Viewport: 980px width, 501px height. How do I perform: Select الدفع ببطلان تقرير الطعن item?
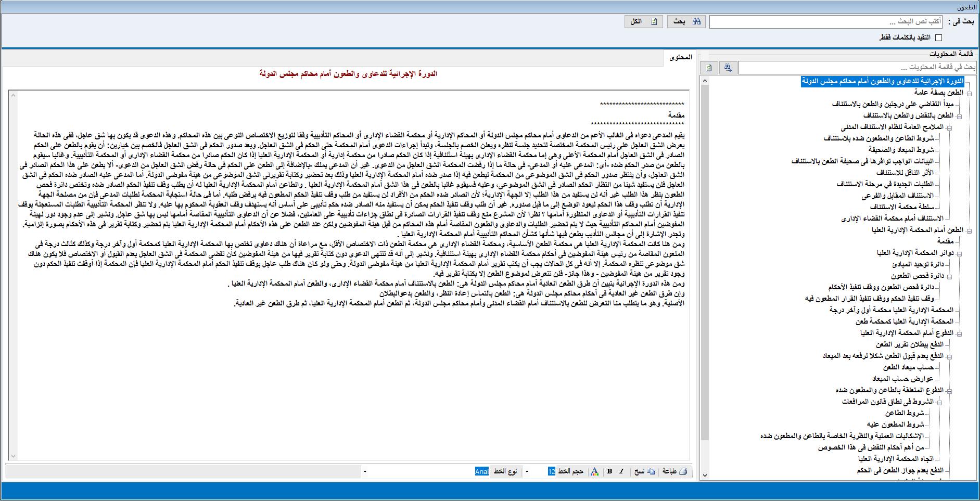coord(910,344)
